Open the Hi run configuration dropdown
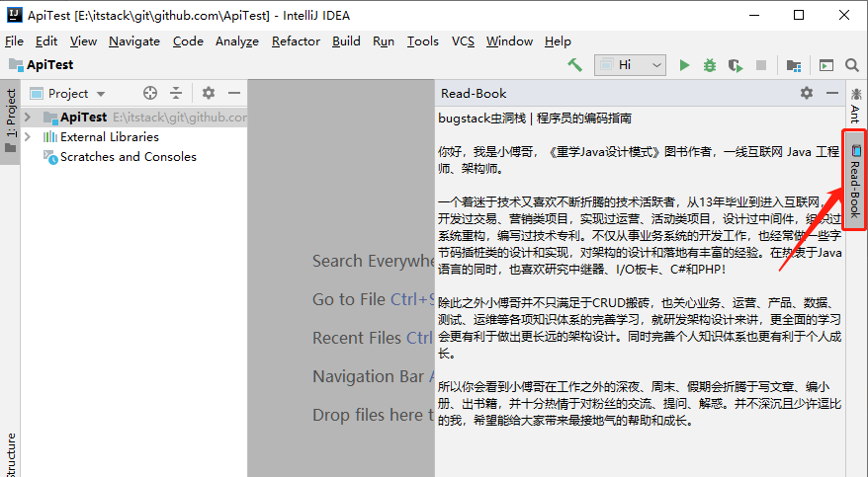868x477 pixels. coord(630,65)
